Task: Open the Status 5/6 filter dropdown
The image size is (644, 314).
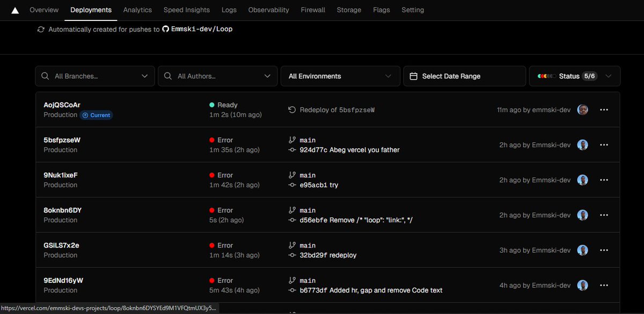Action: [x=575, y=76]
